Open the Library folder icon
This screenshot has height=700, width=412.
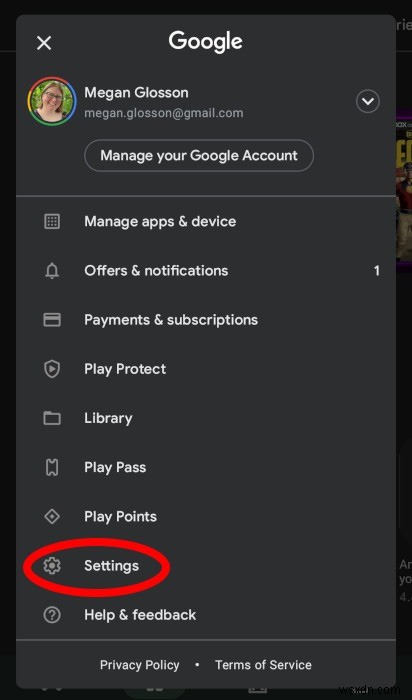pos(52,418)
